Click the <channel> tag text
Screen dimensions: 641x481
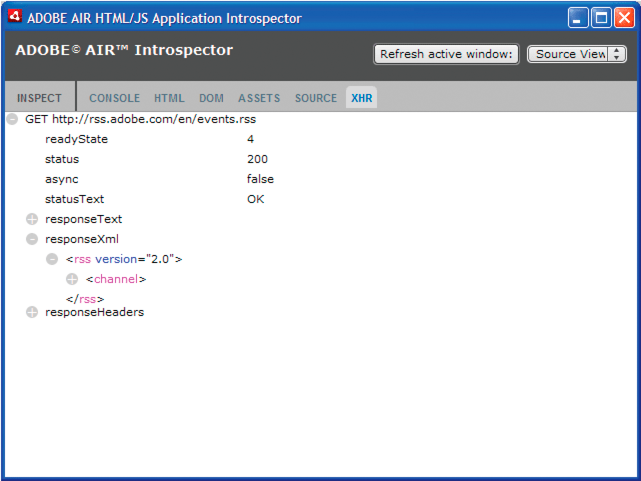116,279
